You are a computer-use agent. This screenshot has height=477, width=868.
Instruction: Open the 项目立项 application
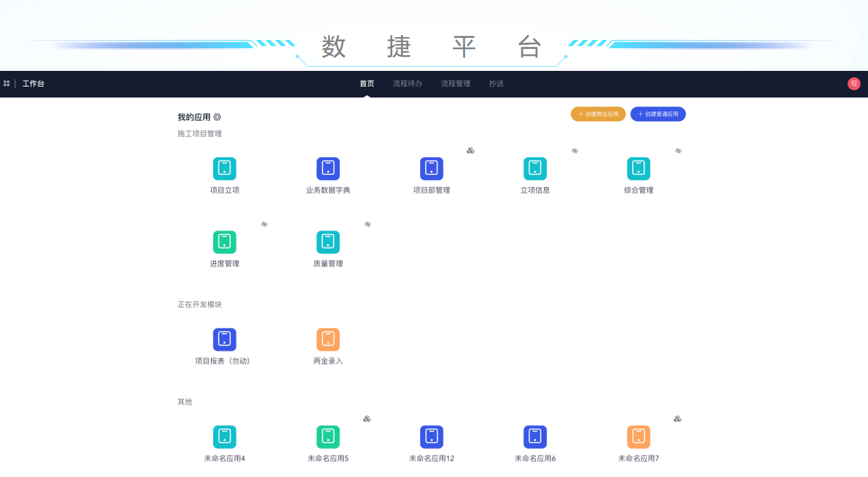click(x=224, y=169)
